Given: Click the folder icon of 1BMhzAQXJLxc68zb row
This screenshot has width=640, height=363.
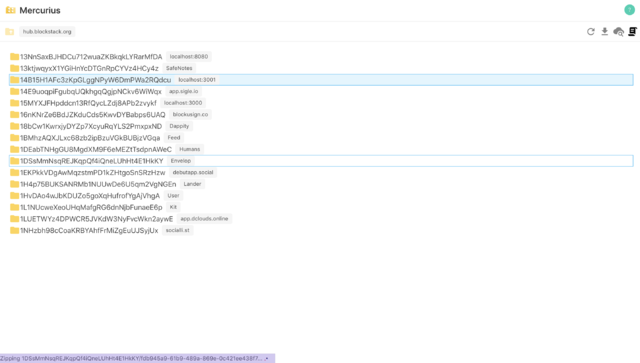Looking at the screenshot, I should (x=14, y=138).
